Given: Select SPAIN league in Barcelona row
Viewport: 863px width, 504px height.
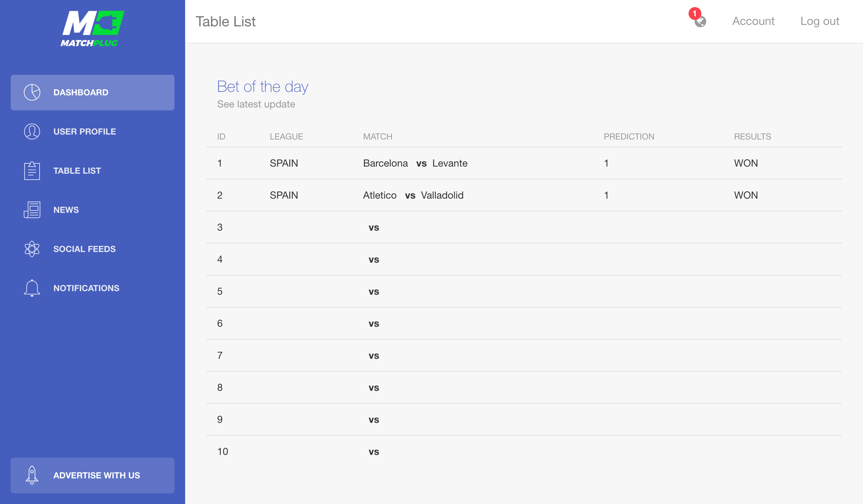Looking at the screenshot, I should point(284,163).
